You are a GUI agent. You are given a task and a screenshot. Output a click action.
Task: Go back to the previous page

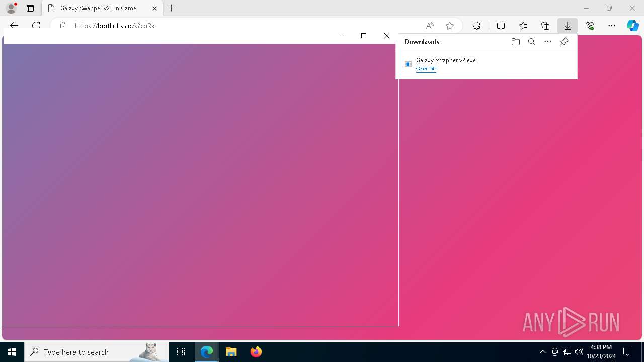(x=14, y=26)
